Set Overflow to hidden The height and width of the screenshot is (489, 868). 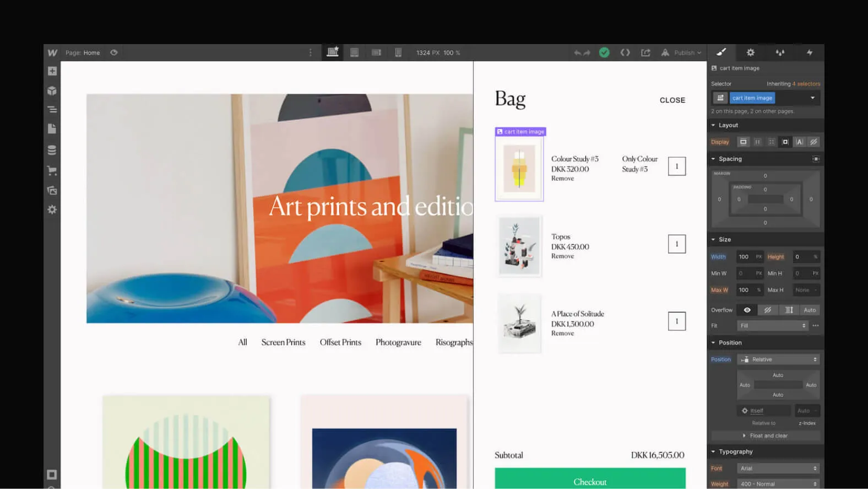768,310
